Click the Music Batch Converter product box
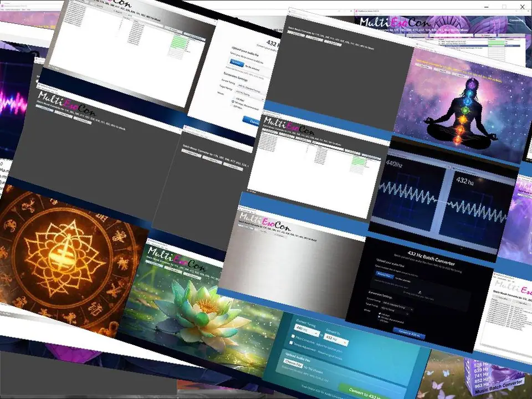Image resolution: width=532 pixels, height=399 pixels. pyautogui.click(x=496, y=377)
